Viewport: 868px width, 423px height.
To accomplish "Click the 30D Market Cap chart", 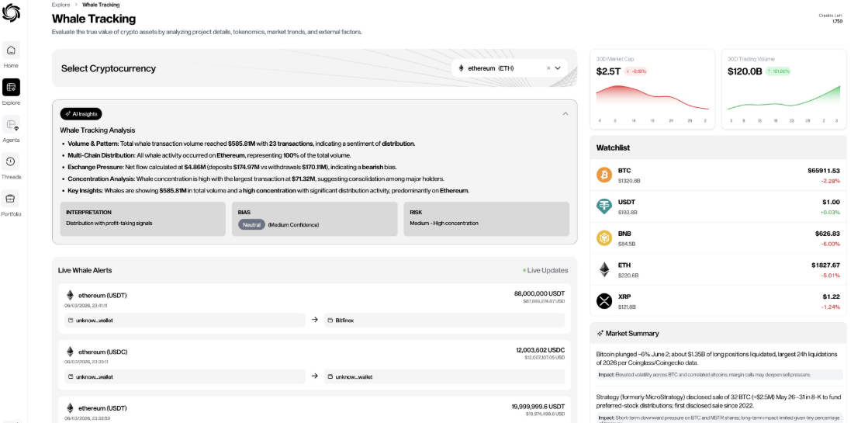I will [x=652, y=98].
